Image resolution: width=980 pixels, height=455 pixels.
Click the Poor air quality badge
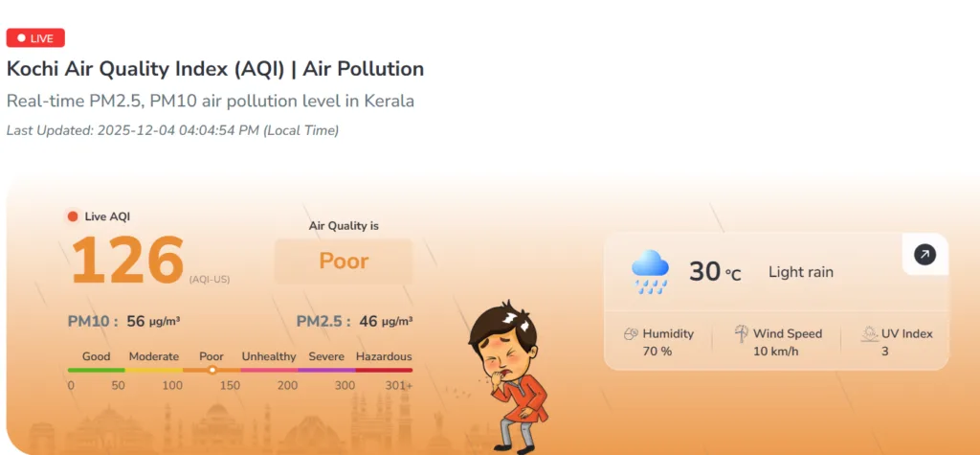point(344,262)
